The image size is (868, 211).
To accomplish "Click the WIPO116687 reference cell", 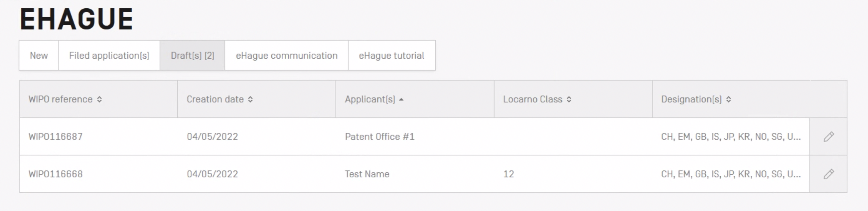I will coord(56,136).
